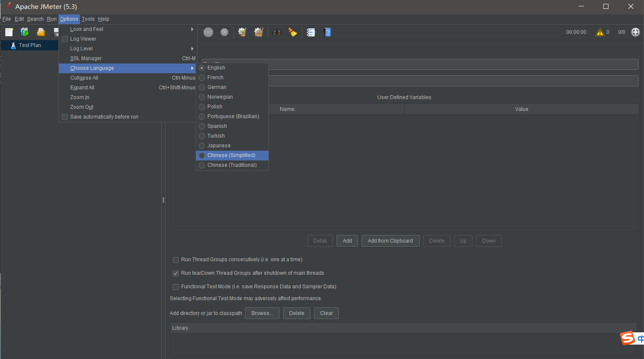This screenshot has height=359, width=644.
Task: Click the Detail button
Action: tap(320, 241)
